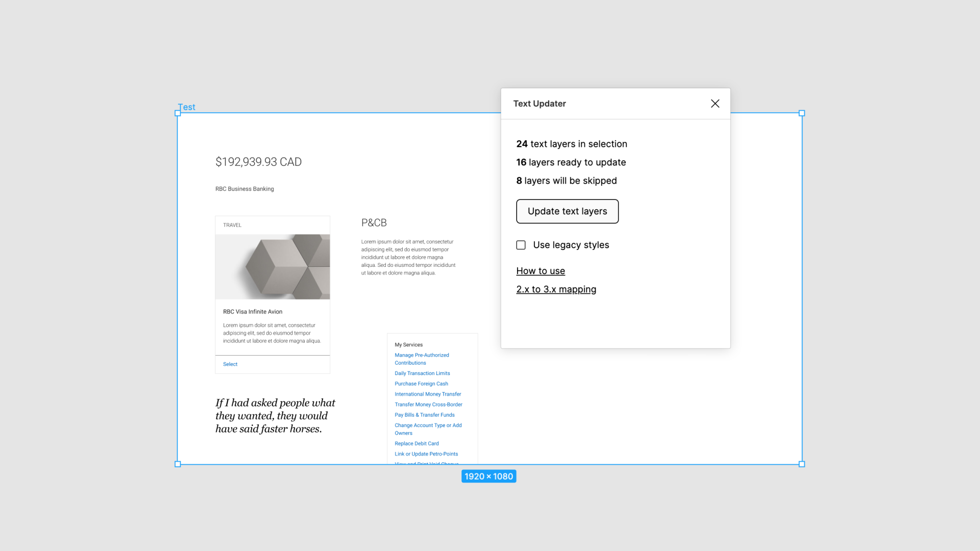The width and height of the screenshot is (980, 551).
Task: Open Replace Debit Card link
Action: click(416, 444)
